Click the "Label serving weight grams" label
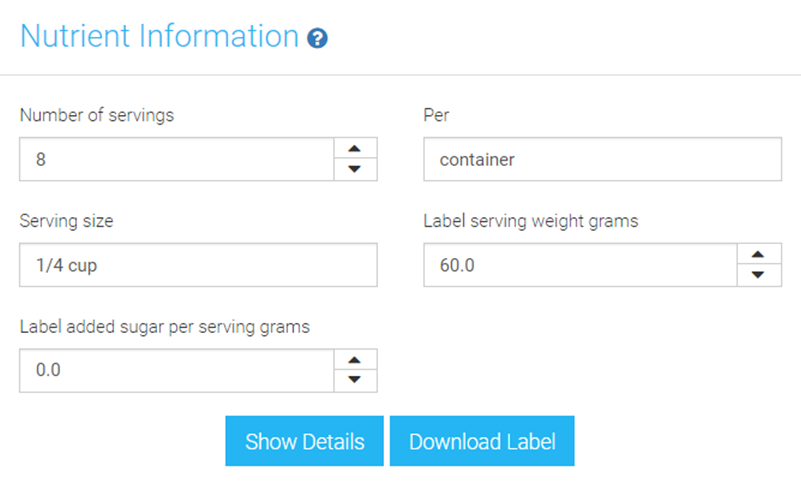The width and height of the screenshot is (801, 497). point(531,221)
